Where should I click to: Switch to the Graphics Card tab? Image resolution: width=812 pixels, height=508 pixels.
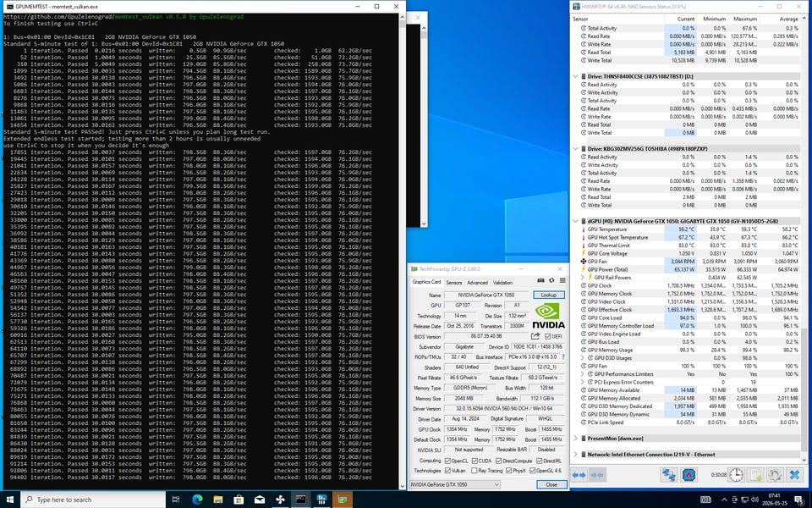tap(426, 282)
